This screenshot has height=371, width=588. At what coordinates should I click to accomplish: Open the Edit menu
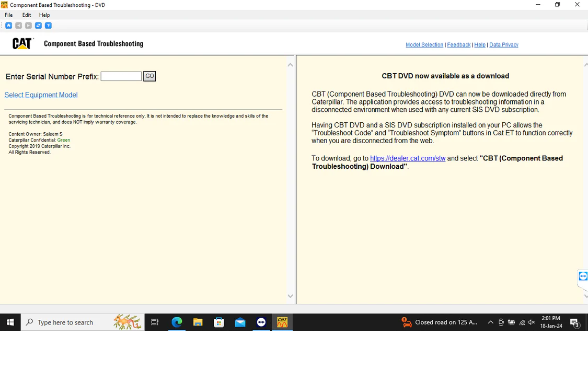point(27,15)
